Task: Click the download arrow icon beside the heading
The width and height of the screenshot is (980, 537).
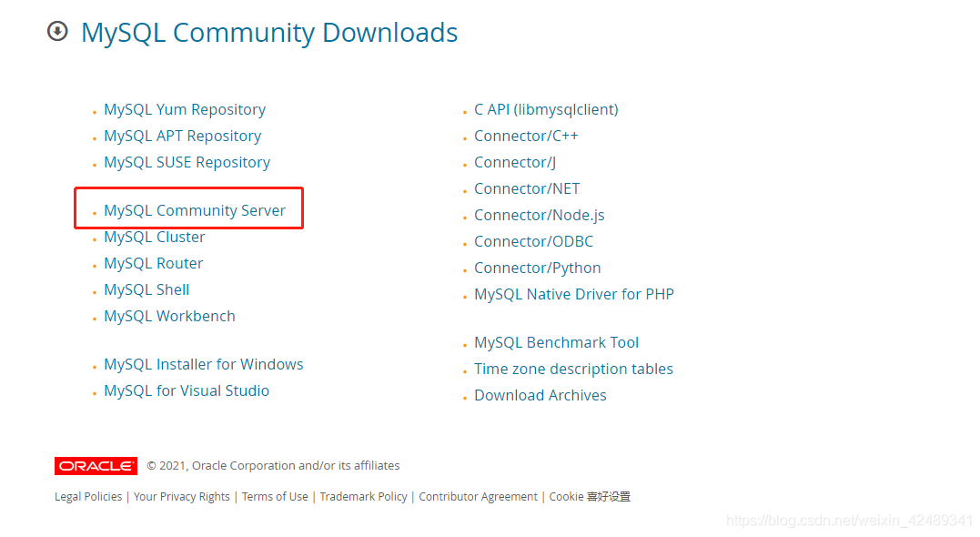Action: tap(56, 30)
